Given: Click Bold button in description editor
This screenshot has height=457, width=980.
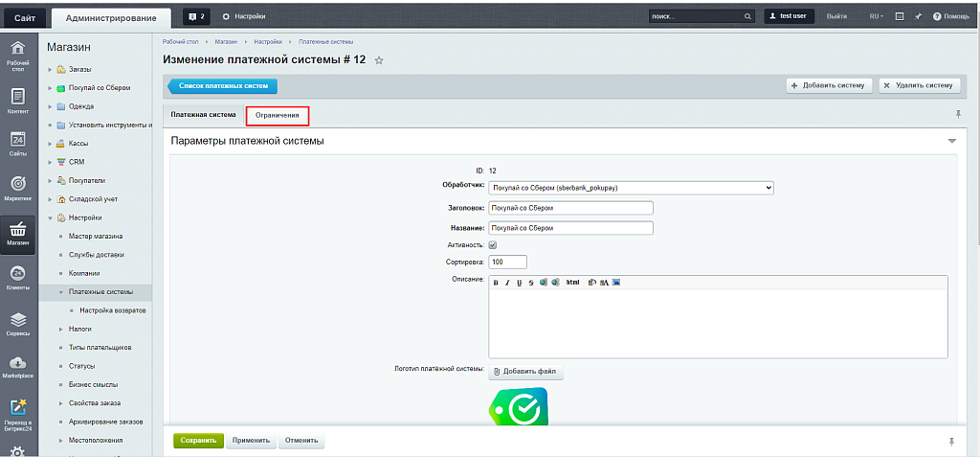Looking at the screenshot, I should pos(496,283).
